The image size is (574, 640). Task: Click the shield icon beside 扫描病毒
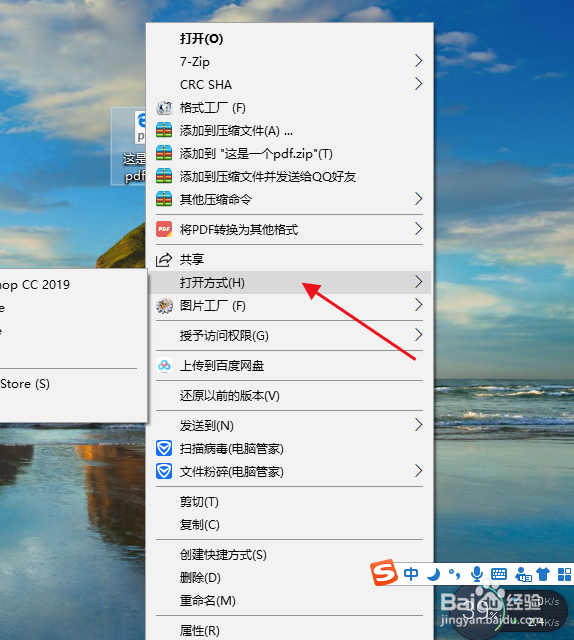[x=164, y=449]
